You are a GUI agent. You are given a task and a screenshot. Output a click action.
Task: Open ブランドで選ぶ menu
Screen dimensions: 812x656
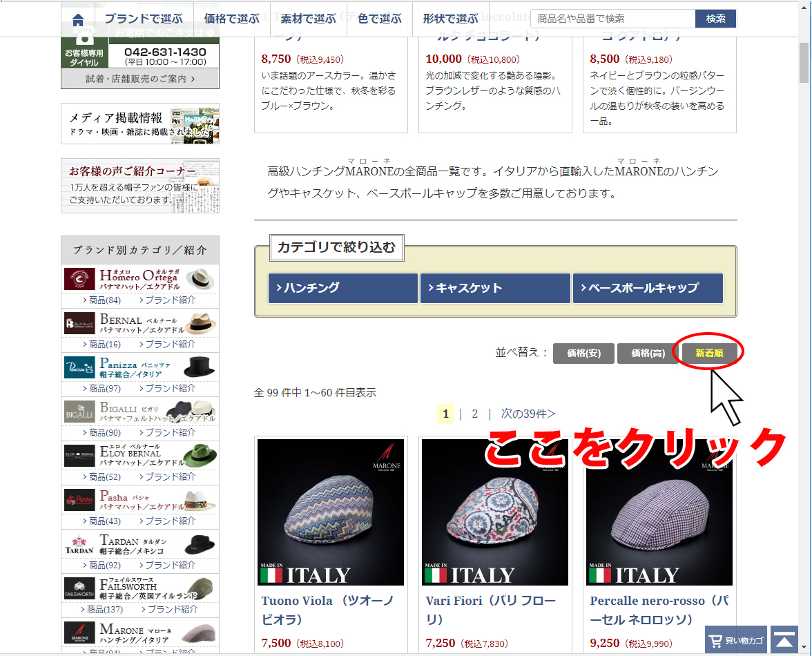click(144, 19)
